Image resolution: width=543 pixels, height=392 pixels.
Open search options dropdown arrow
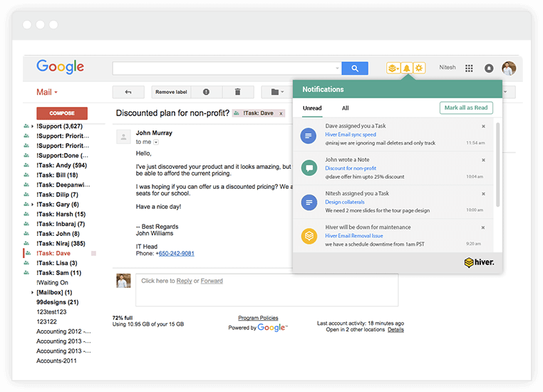[337, 68]
